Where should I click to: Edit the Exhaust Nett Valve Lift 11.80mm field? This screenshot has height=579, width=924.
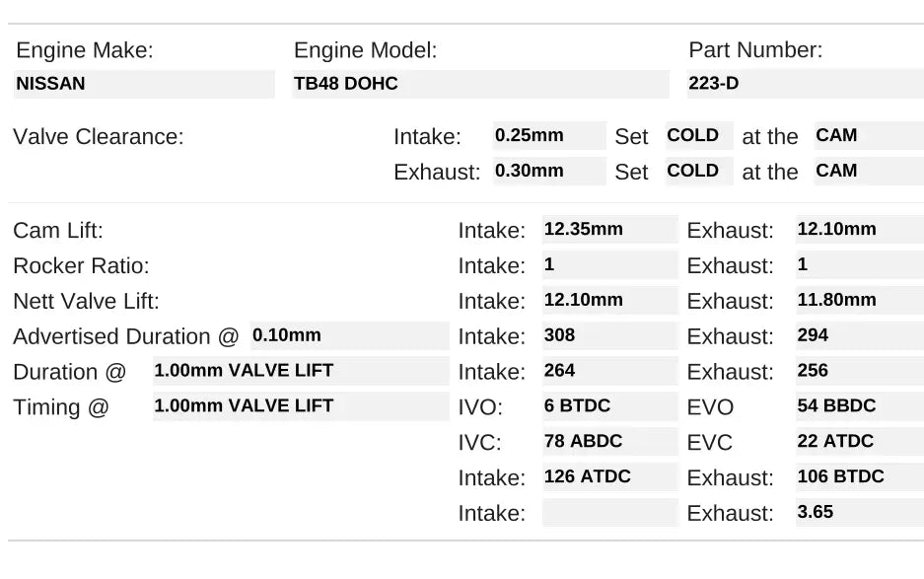(x=858, y=301)
